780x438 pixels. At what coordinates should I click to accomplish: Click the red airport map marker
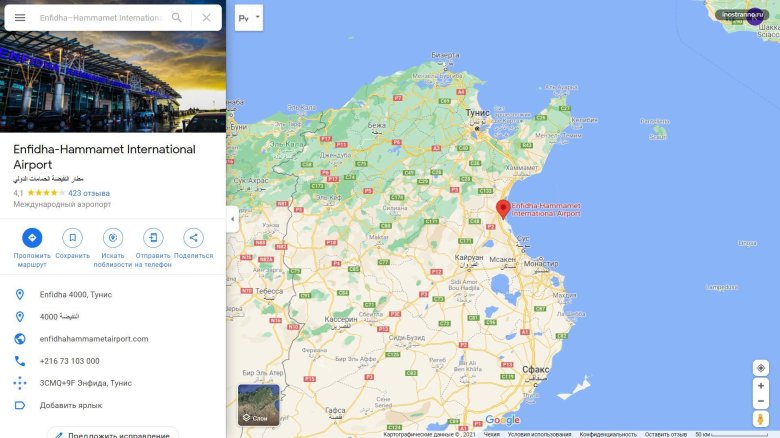(503, 209)
